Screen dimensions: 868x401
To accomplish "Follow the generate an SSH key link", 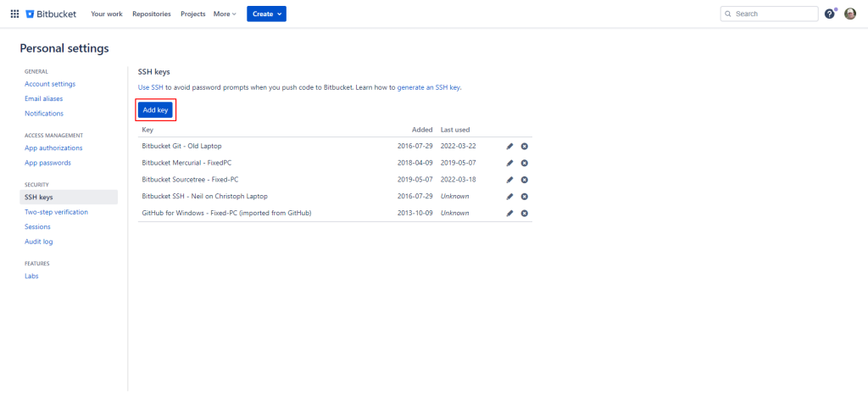I will (x=429, y=87).
